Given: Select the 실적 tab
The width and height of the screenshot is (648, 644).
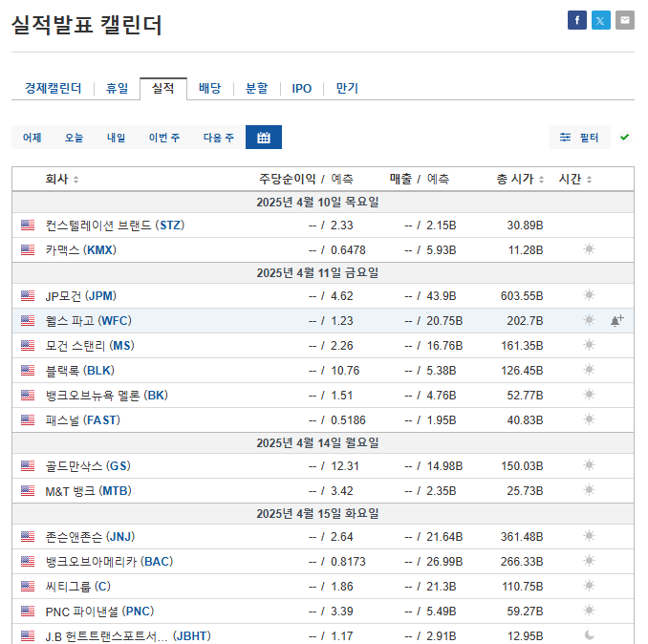Looking at the screenshot, I should [x=163, y=89].
